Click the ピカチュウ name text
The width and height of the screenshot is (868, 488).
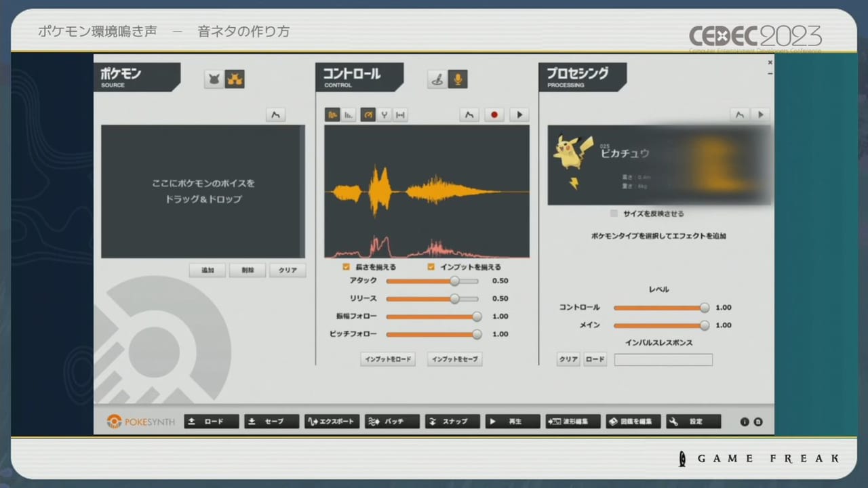(625, 154)
